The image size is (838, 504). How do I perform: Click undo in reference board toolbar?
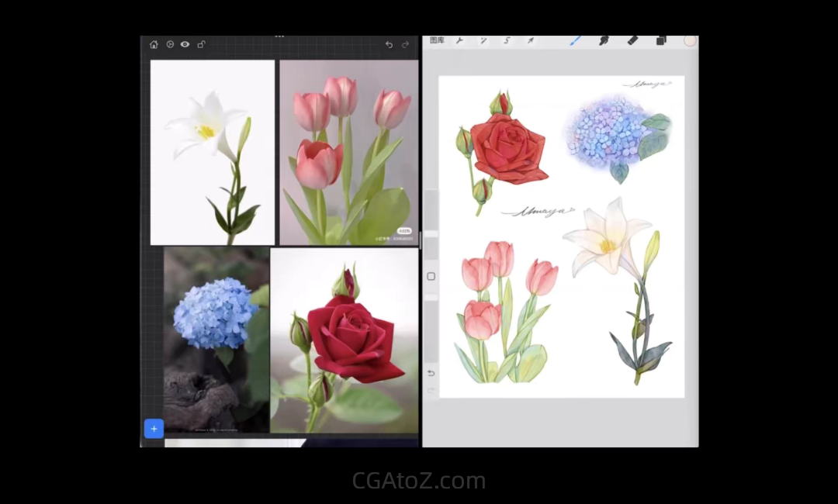[389, 45]
